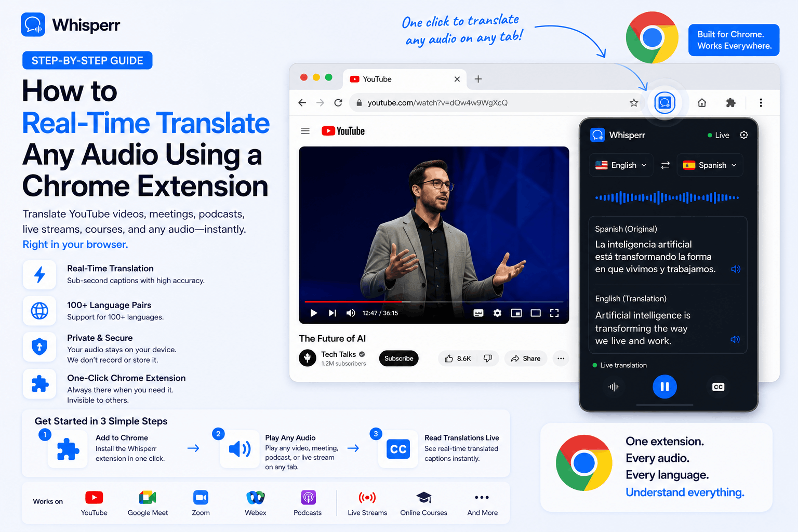Enable miniplayer mode

click(516, 313)
